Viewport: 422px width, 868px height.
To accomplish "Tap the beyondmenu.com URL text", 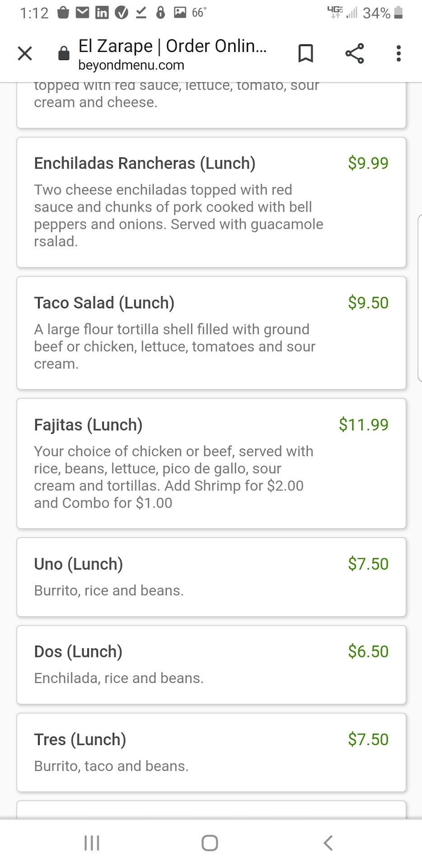I will click(x=131, y=65).
